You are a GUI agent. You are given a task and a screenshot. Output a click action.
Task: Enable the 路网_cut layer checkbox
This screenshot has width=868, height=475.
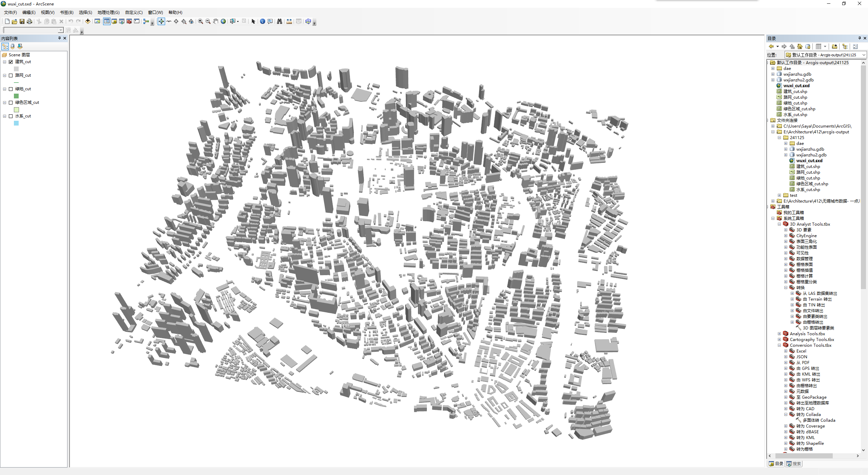(11, 75)
